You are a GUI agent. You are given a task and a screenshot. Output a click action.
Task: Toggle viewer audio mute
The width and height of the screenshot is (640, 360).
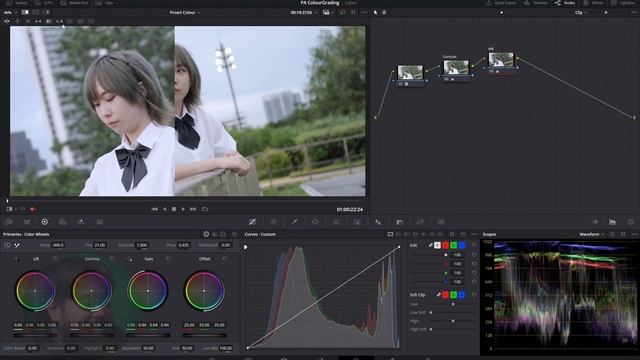pyautogui.click(x=33, y=209)
